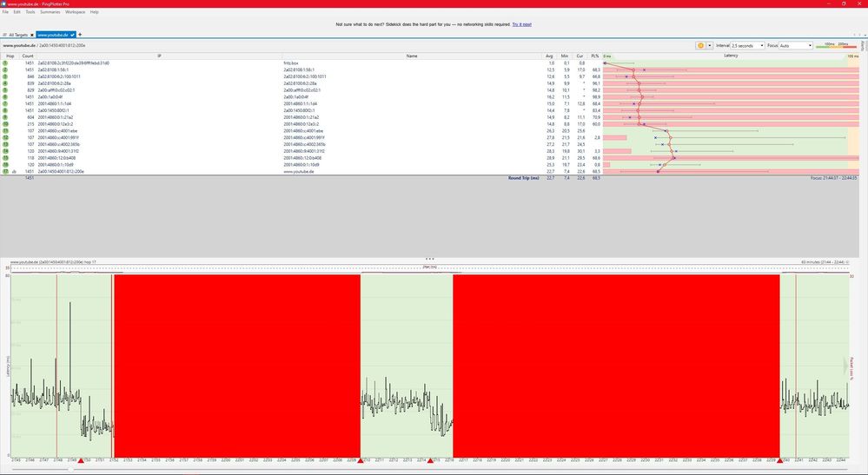Open the File menu
This screenshot has width=868, height=475.
pyautogui.click(x=5, y=11)
